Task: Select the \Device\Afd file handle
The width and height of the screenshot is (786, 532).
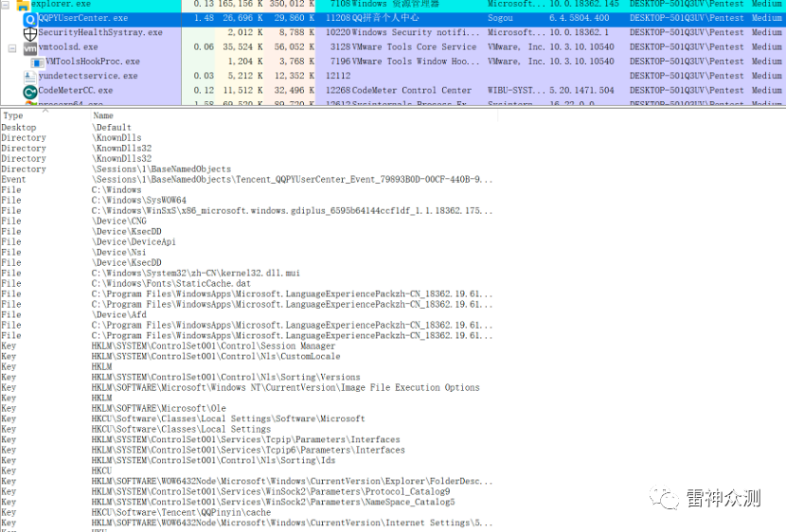Action: 119,314
